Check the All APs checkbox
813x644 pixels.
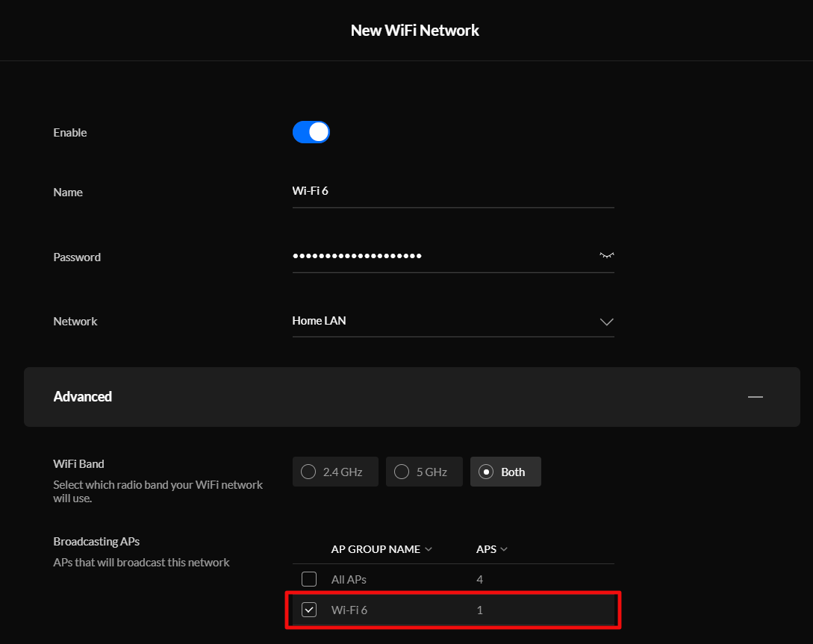[x=309, y=579]
